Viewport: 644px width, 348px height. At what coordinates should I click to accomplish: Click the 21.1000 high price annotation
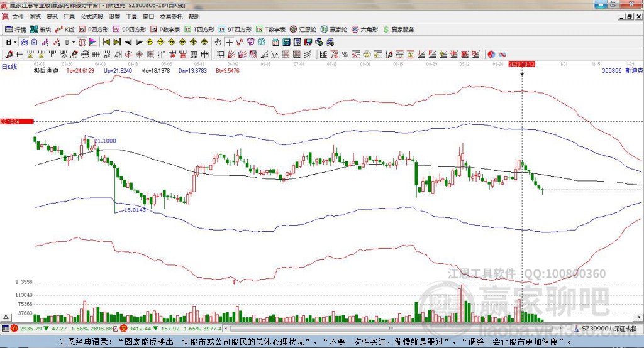click(x=105, y=141)
